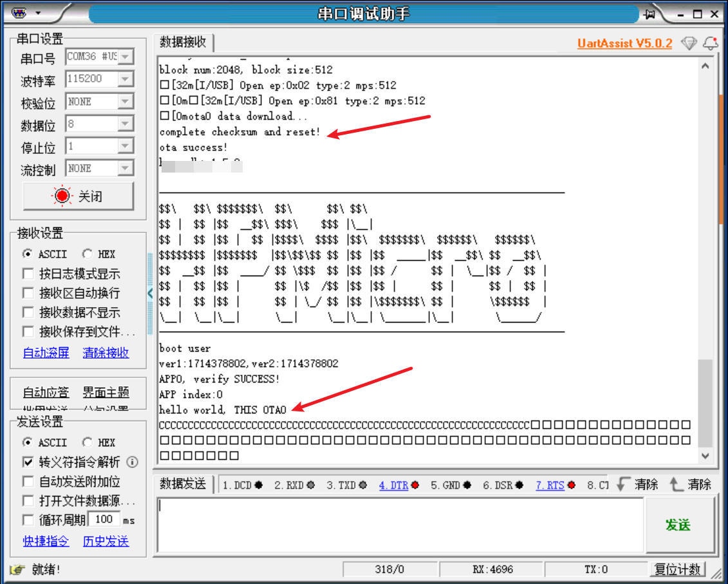Screen dimensions: 728x584
Task: Enable 自动发送附加位 checkbox
Action: (x=28, y=482)
